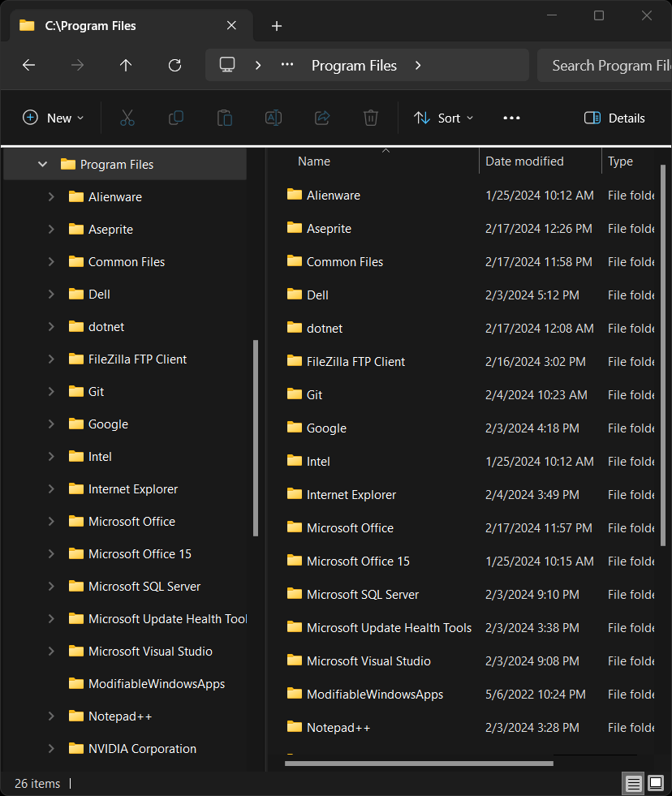Go up one folder level
The height and width of the screenshot is (796, 672).
coord(126,65)
